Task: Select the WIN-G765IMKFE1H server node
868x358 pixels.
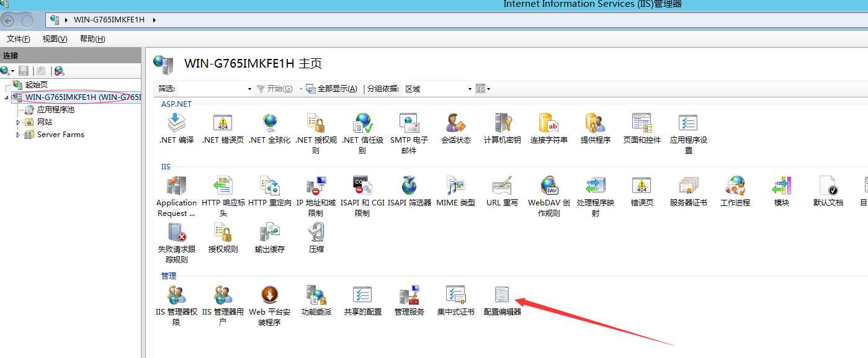Action: coord(83,97)
